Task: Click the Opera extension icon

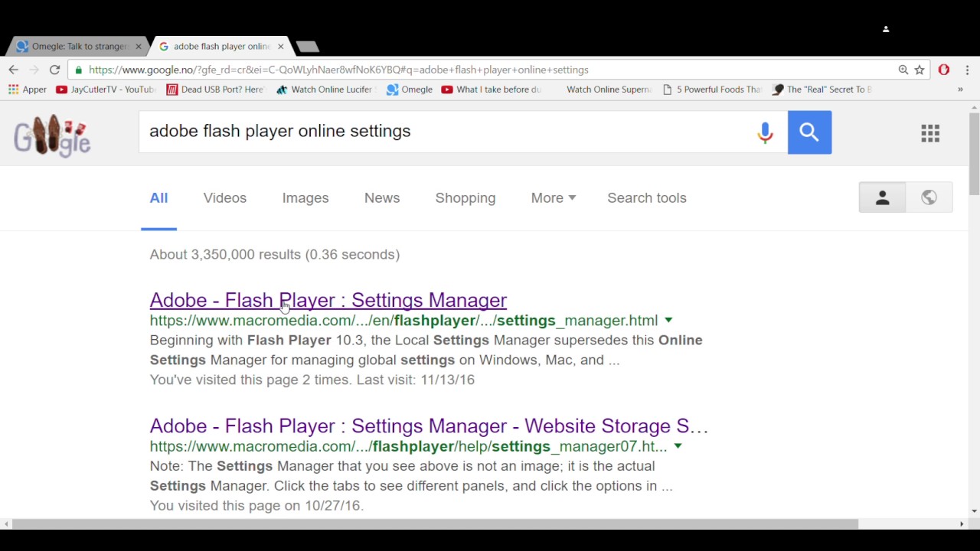Action: [x=944, y=70]
